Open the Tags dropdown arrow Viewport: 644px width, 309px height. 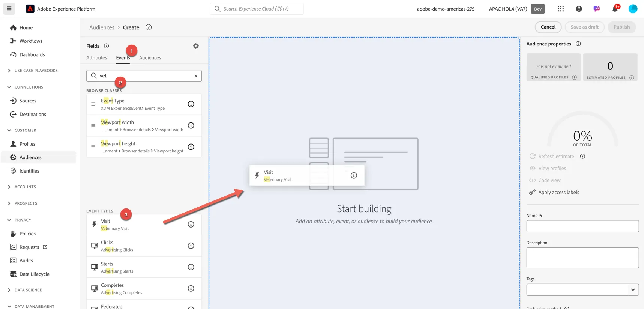(x=633, y=290)
